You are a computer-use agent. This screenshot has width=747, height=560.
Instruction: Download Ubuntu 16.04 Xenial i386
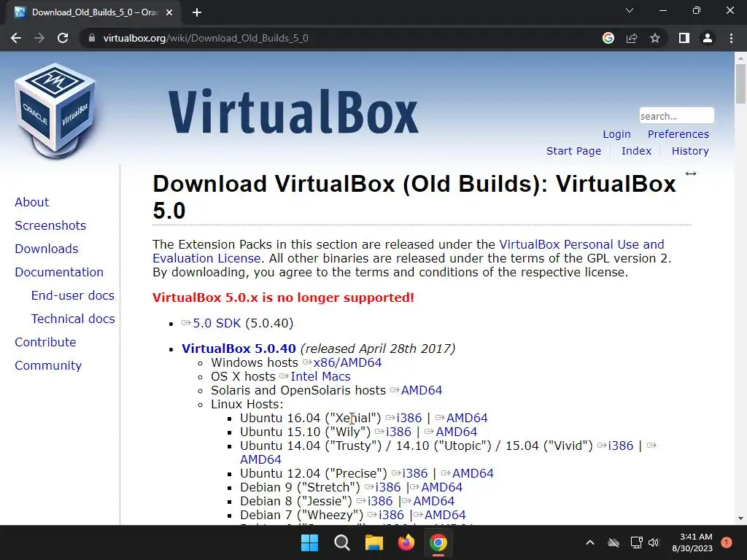tap(409, 418)
